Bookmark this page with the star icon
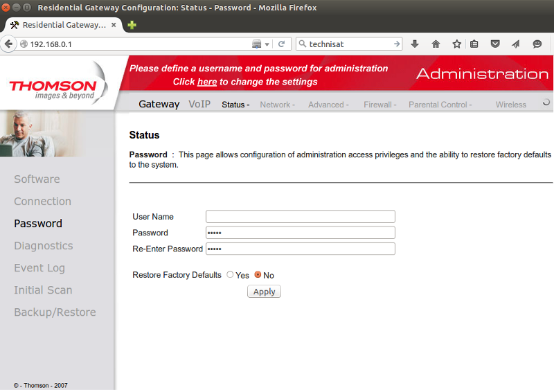554x392 pixels. click(456, 44)
